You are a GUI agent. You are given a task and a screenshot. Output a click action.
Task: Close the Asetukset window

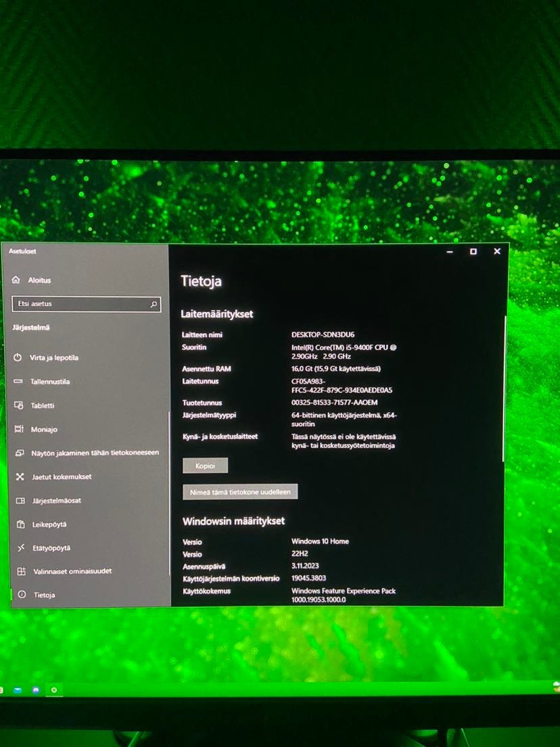point(496,251)
